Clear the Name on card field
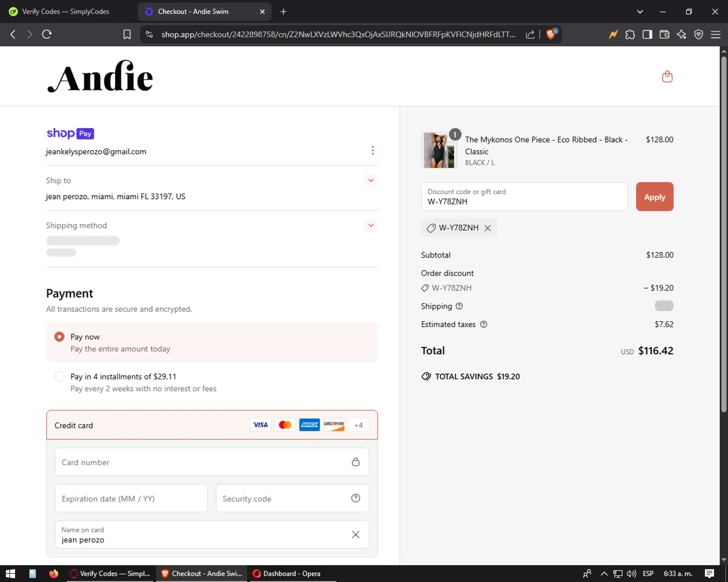The image size is (728, 582). [356, 534]
